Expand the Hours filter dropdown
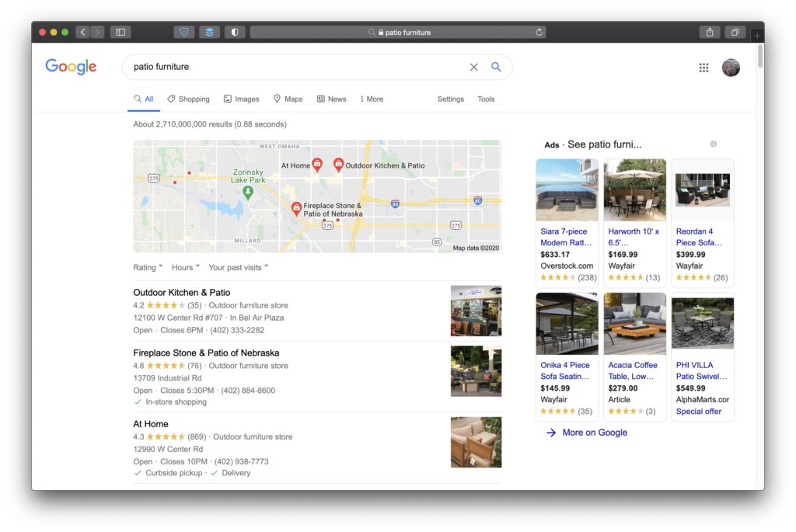This screenshot has width=796, height=532. click(185, 267)
